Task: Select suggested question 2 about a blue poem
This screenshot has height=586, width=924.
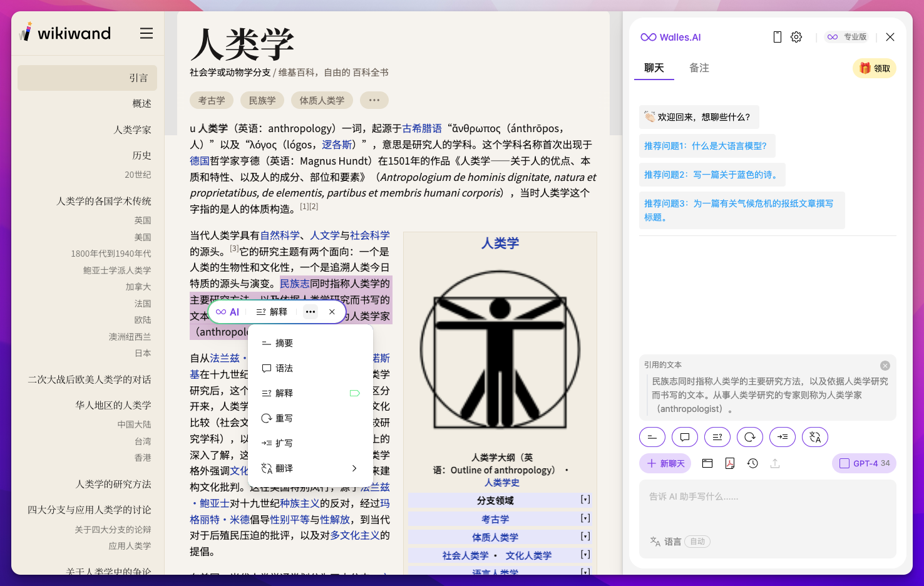Action: click(x=712, y=175)
